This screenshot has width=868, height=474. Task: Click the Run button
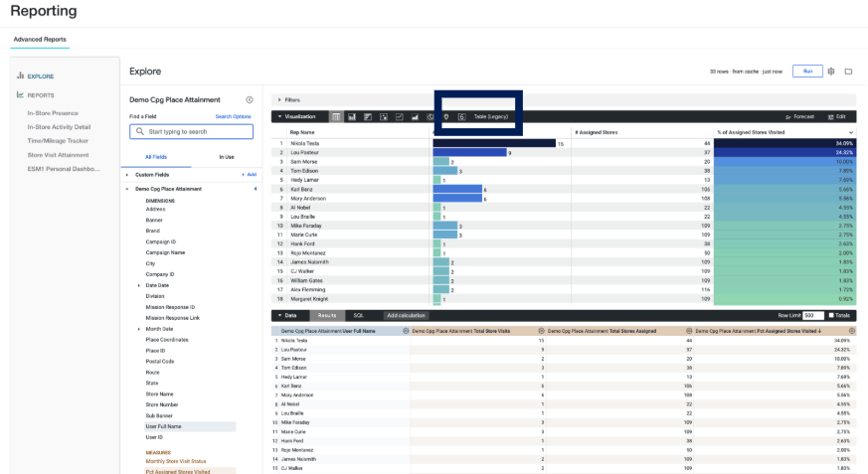807,72
